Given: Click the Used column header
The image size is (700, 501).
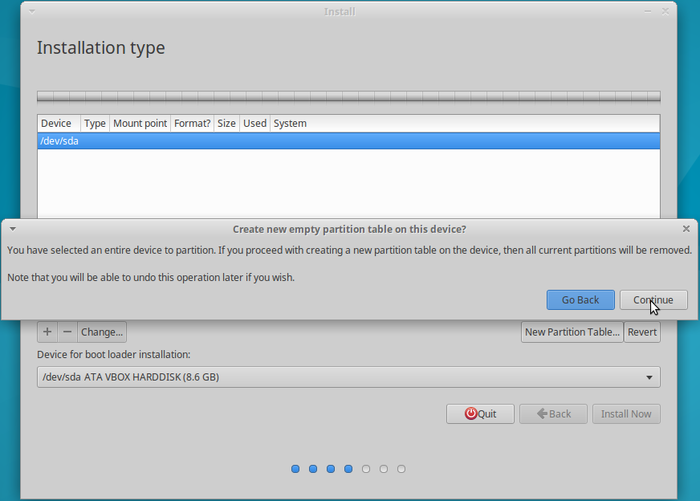Looking at the screenshot, I should click(254, 123).
